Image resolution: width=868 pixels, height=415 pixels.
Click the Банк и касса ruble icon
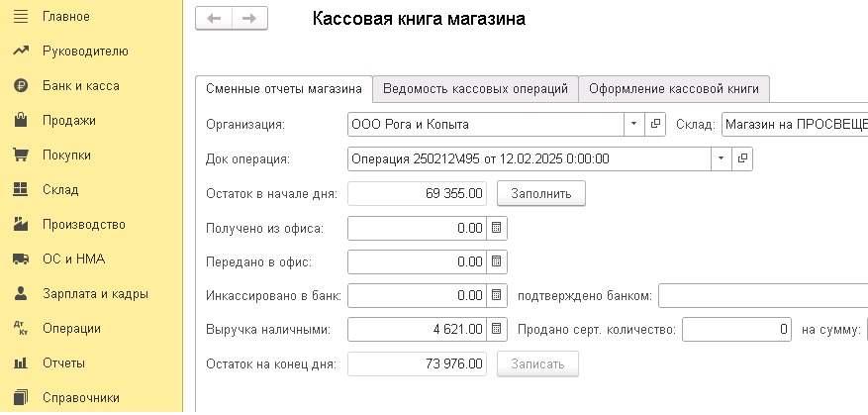20,85
